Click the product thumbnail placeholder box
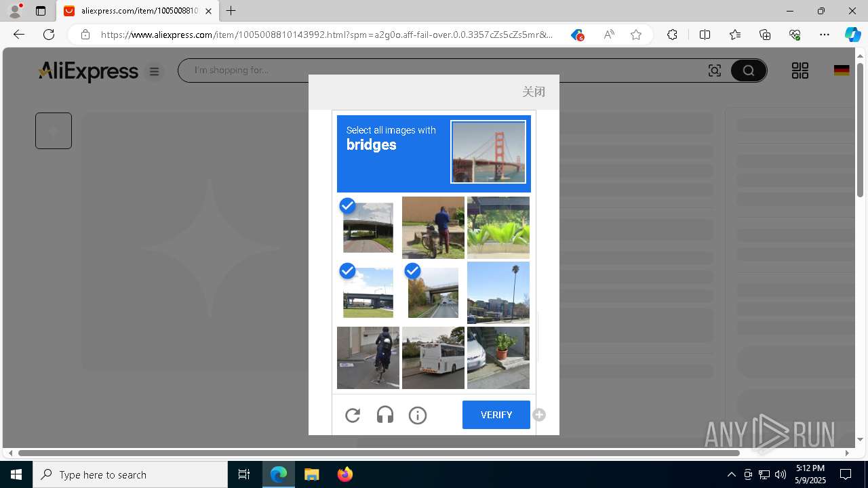868x488 pixels. pos(54,131)
